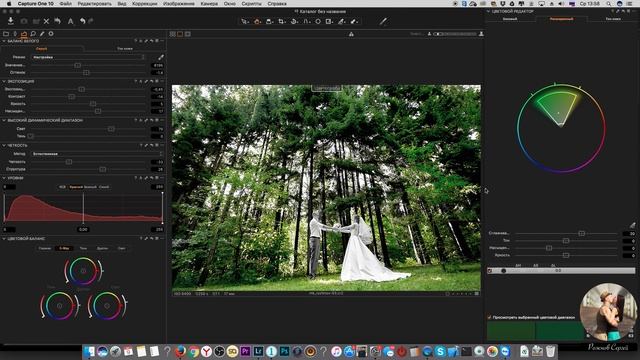
Task: Switch to Базовый tab in Color Editor
Action: pyautogui.click(x=510, y=19)
